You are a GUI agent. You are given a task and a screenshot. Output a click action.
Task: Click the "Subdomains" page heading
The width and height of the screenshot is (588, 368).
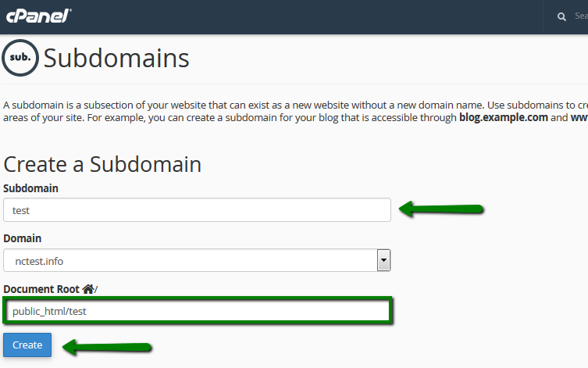tap(116, 59)
